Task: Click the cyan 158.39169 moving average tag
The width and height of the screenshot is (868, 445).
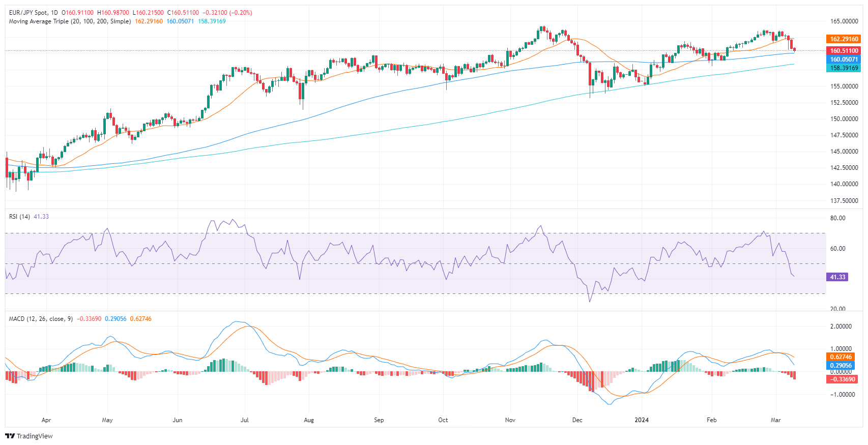Action: pyautogui.click(x=844, y=68)
